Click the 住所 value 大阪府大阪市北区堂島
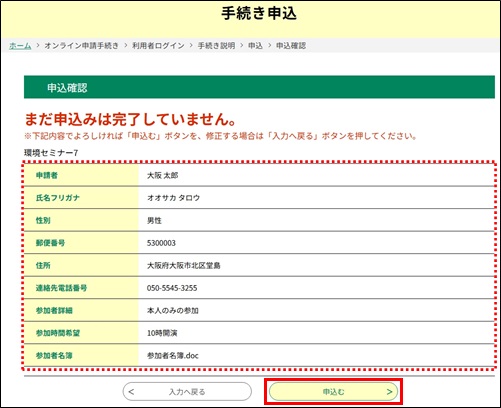501x408 pixels. [184, 266]
